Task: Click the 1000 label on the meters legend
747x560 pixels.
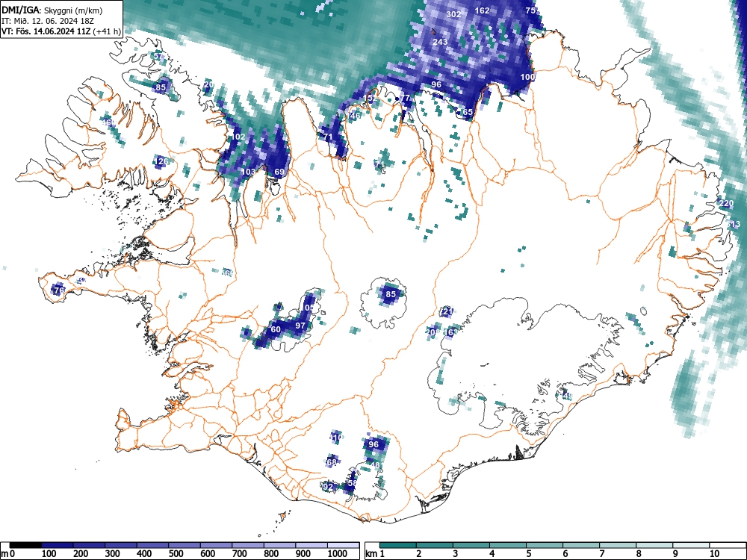Action: pos(338,554)
